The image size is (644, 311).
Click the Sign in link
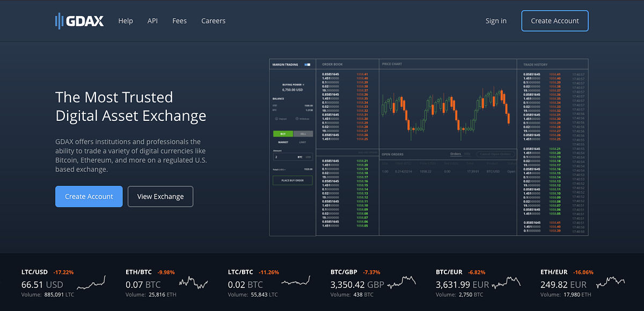pyautogui.click(x=496, y=21)
